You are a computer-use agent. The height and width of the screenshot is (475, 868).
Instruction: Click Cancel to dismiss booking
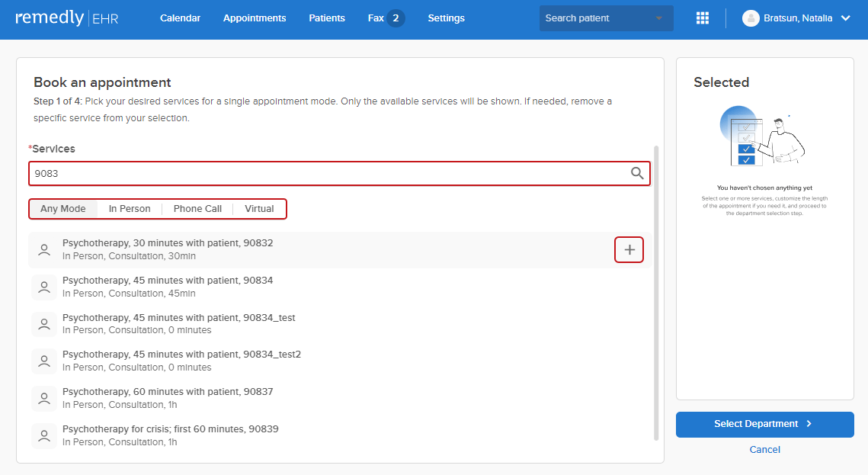764,449
